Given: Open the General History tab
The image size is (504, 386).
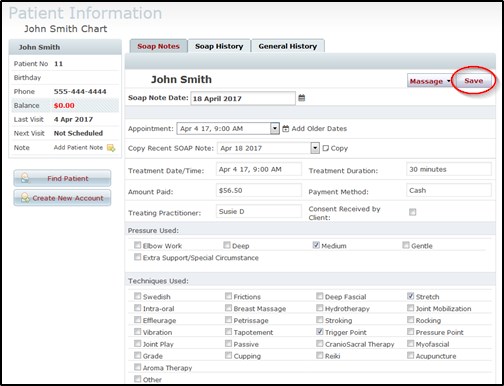Looking at the screenshot, I should pyautogui.click(x=288, y=46).
